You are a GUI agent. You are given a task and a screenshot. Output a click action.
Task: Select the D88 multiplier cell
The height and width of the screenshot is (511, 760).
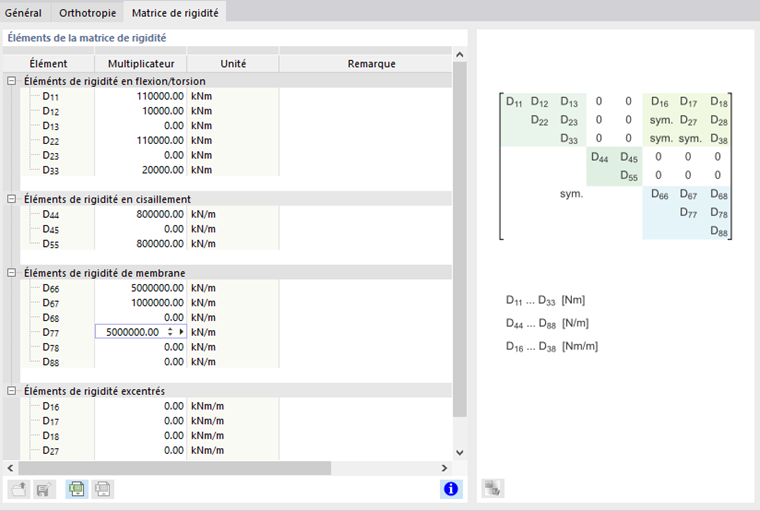click(x=141, y=362)
